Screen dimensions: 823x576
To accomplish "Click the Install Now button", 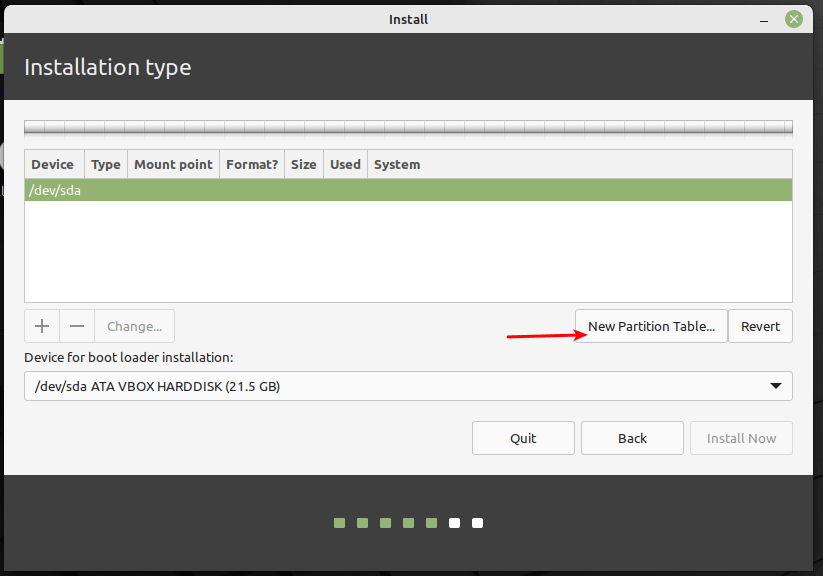I will tap(741, 438).
